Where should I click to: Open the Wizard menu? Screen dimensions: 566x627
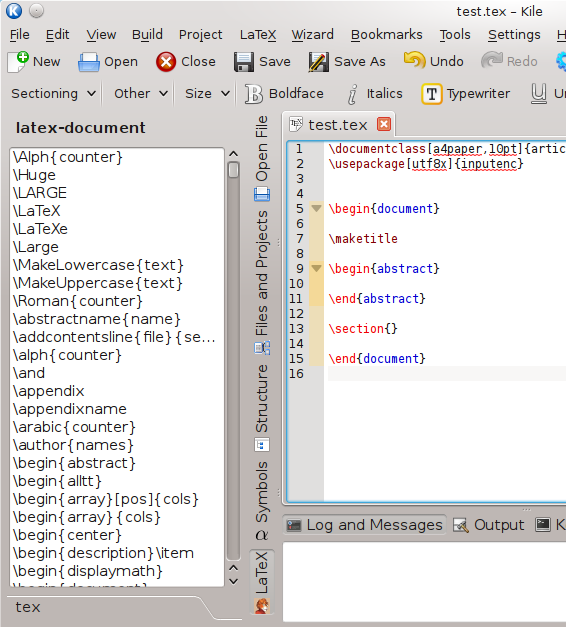(x=312, y=35)
